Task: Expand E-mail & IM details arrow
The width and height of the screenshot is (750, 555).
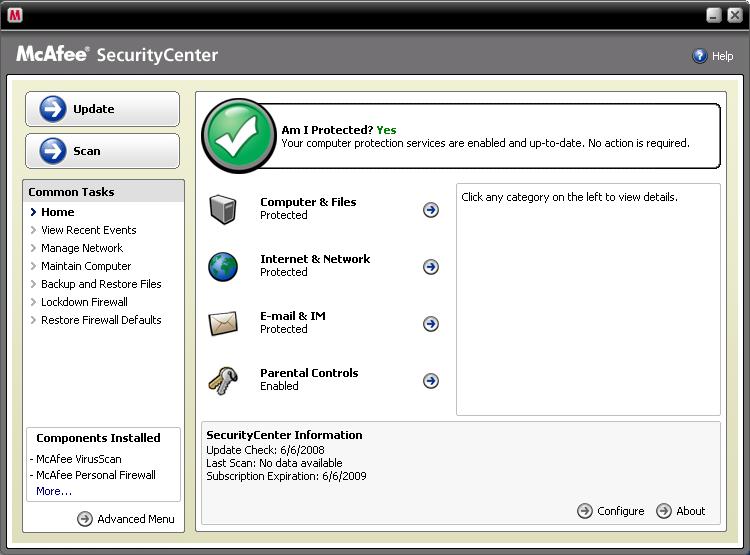Action: point(431,324)
